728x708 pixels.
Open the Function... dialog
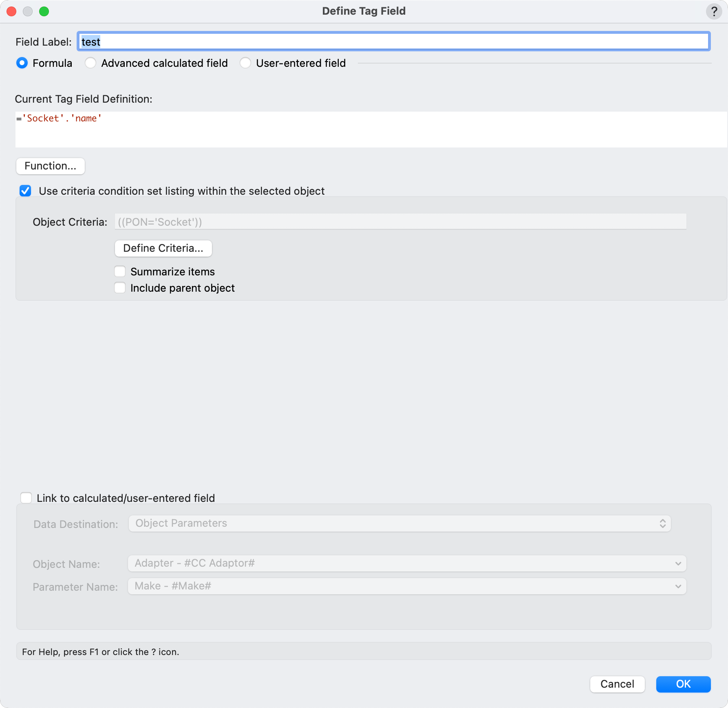pos(51,166)
